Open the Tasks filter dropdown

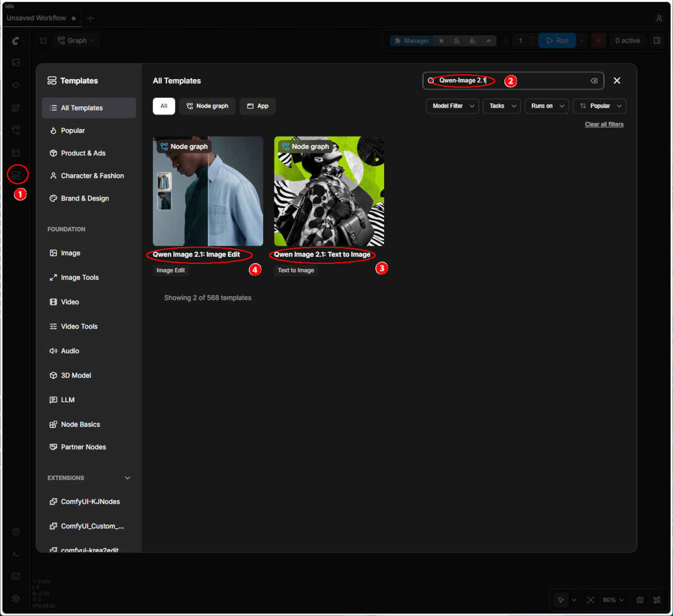click(x=502, y=106)
